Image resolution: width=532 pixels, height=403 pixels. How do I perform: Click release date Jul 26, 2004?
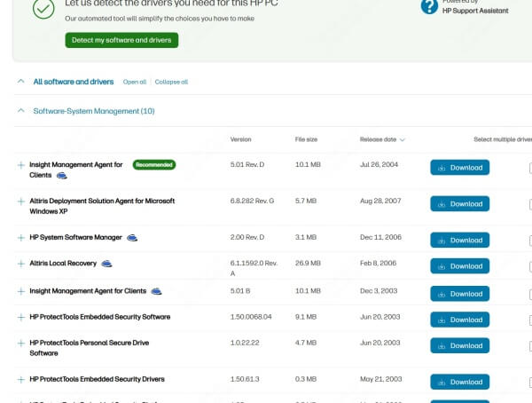click(x=379, y=164)
